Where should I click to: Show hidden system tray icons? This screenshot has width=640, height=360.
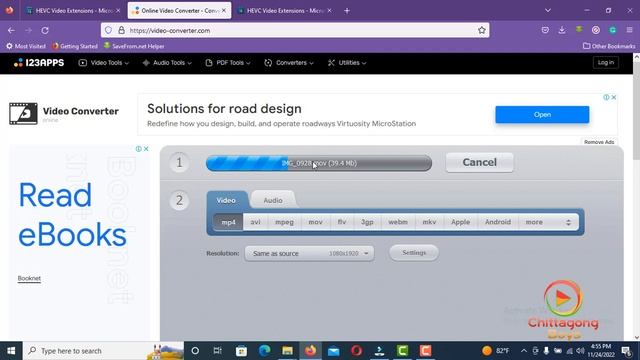tap(524, 351)
